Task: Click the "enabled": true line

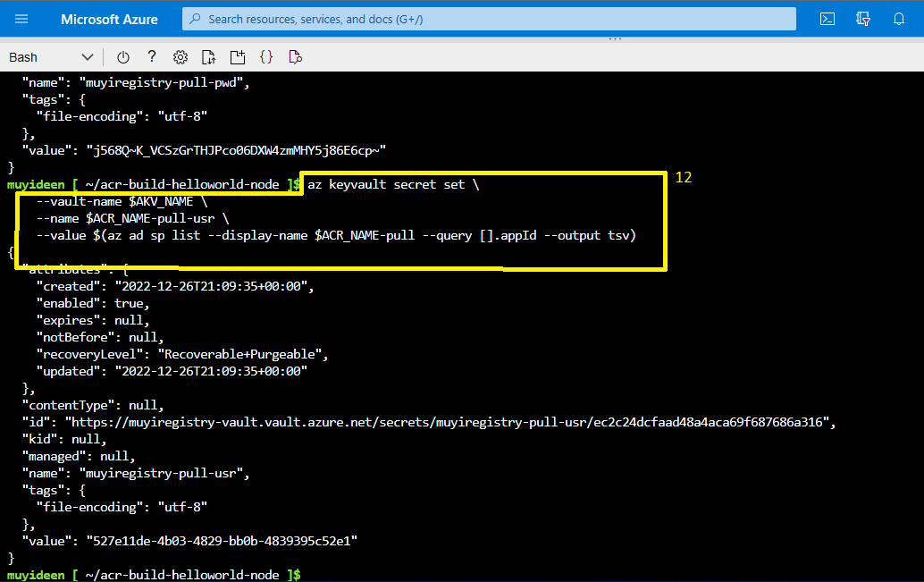Action: click(x=93, y=304)
